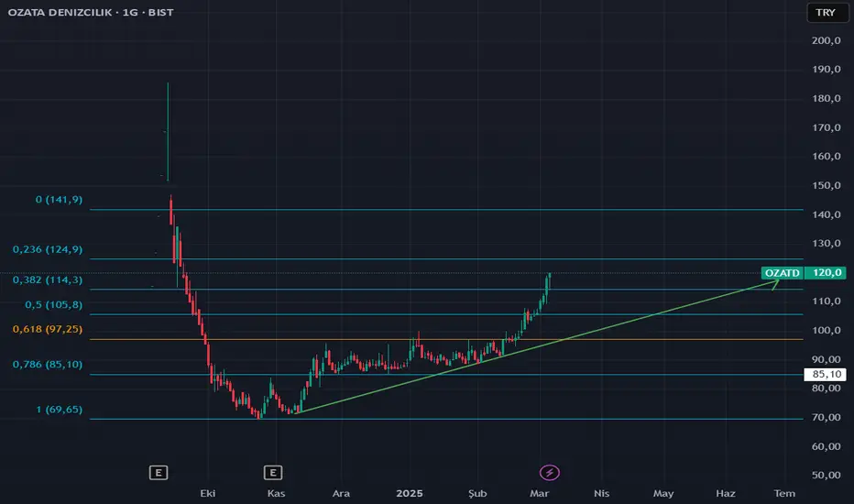Click the purple lightning event marker
The height and width of the screenshot is (504, 854).
click(x=549, y=473)
